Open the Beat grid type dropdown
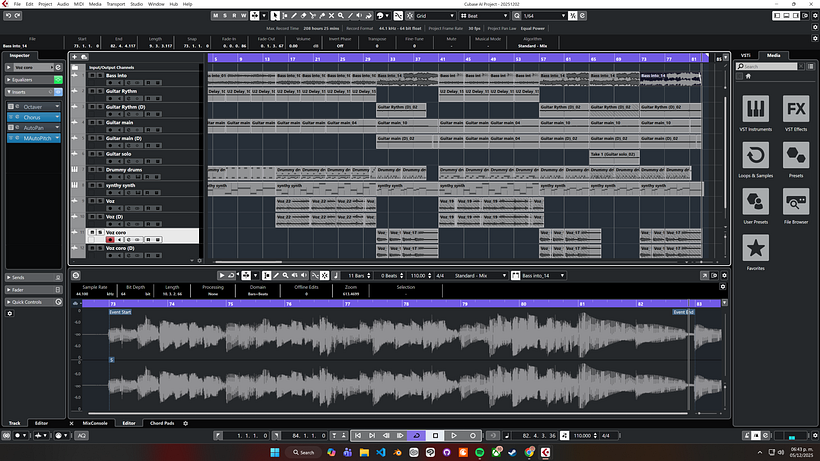820x461 pixels. click(x=484, y=16)
